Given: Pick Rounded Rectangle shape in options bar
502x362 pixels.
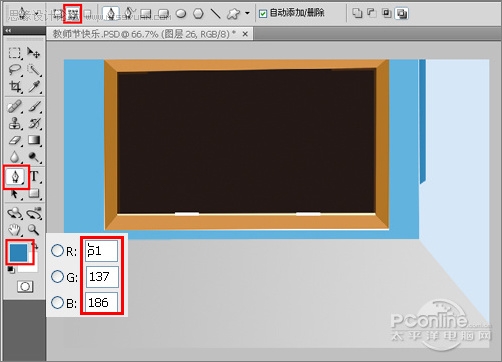Looking at the screenshot, I should click(x=163, y=14).
